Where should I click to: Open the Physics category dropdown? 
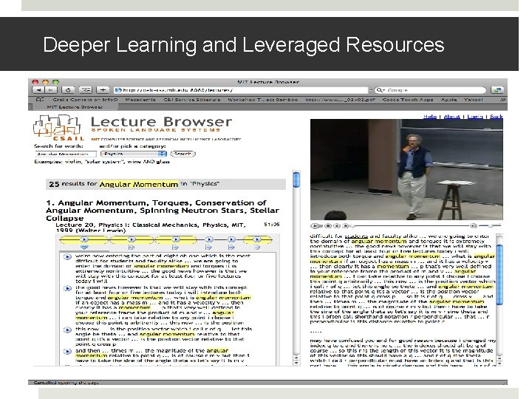click(x=134, y=154)
